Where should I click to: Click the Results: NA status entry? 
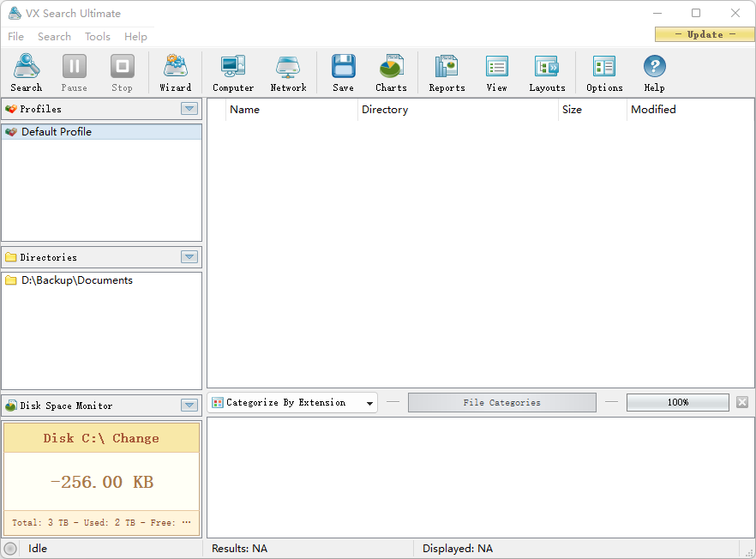click(240, 549)
